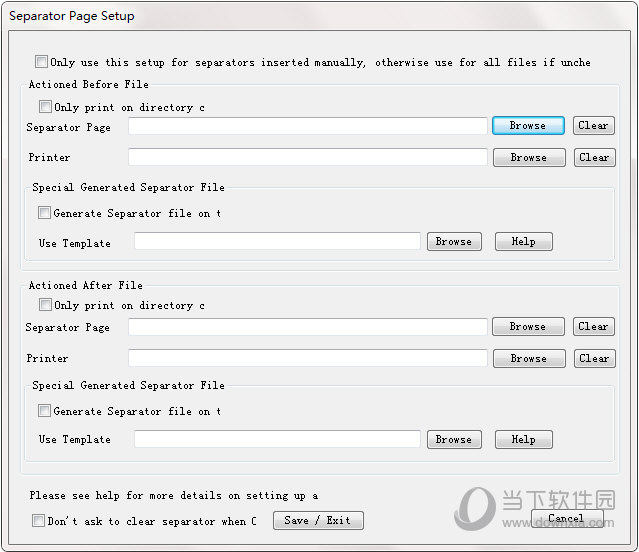Open Help in Before File separator section
This screenshot has height=552, width=639.
pos(523,242)
